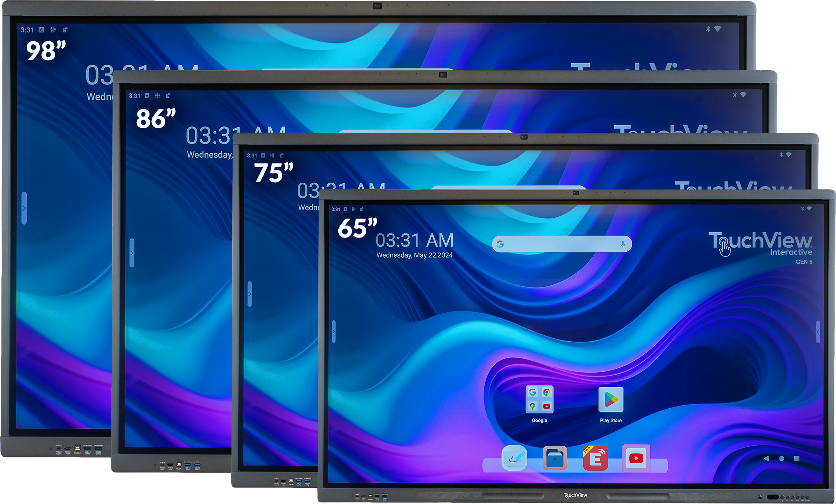Open the YouTube app on the 65" screen dock
Viewport: 836px width, 504px height.
click(x=636, y=458)
